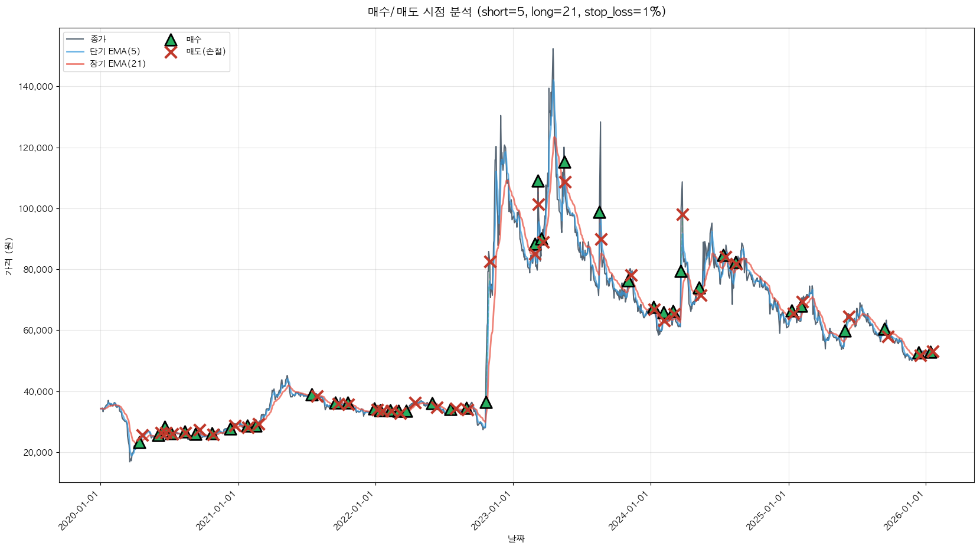This screenshot has height=549, width=980.
Task: Click the 가격 (원) y-axis label
Action: (8, 256)
